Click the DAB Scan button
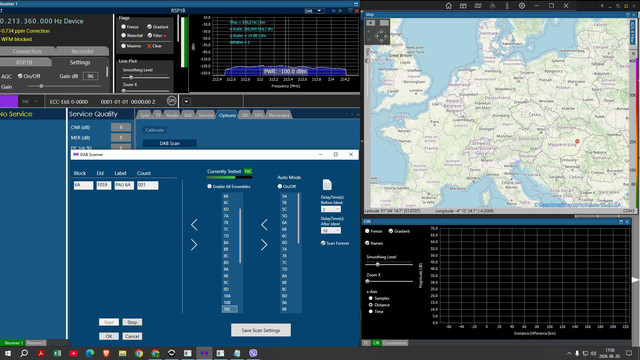This screenshot has height=360, width=640. [169, 143]
